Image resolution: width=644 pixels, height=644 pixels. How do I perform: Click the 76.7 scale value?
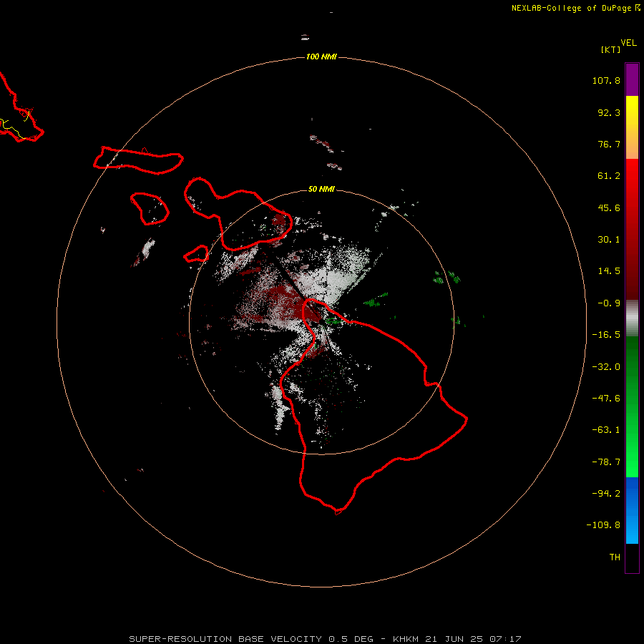point(609,144)
